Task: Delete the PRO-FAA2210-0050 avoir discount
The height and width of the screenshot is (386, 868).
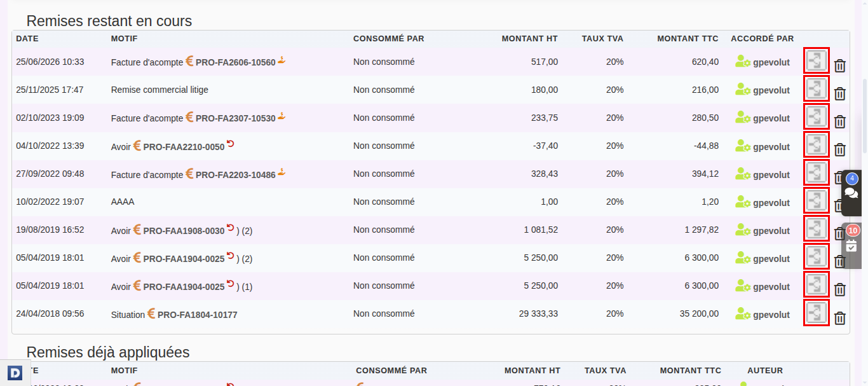Action: [x=839, y=149]
